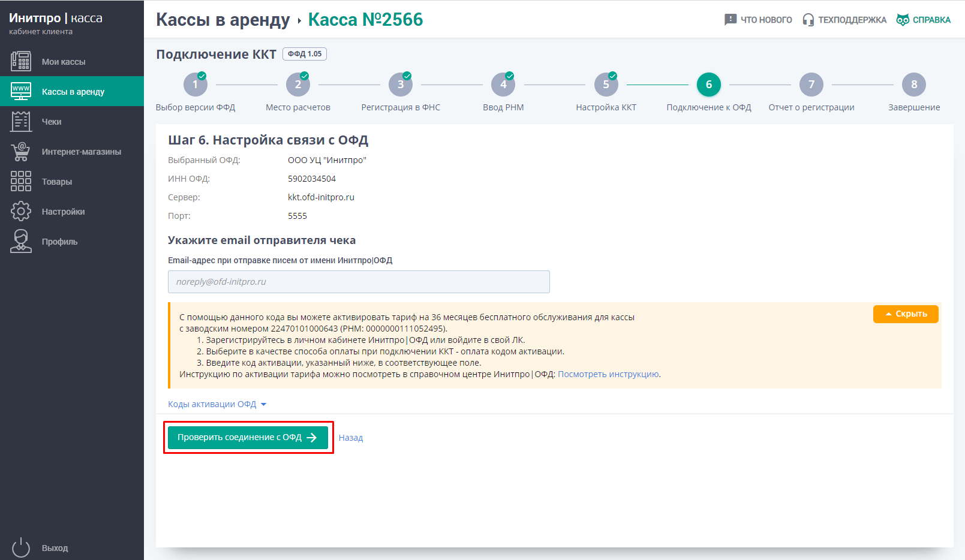Click the ФФД 1.05 badge
Viewport: 965px width, 560px height.
tap(305, 54)
